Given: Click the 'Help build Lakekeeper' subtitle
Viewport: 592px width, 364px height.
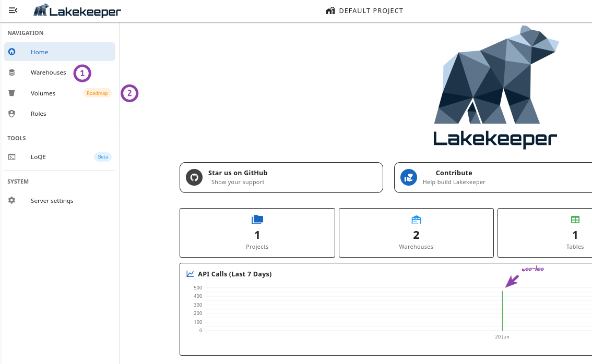Looking at the screenshot, I should click(454, 182).
